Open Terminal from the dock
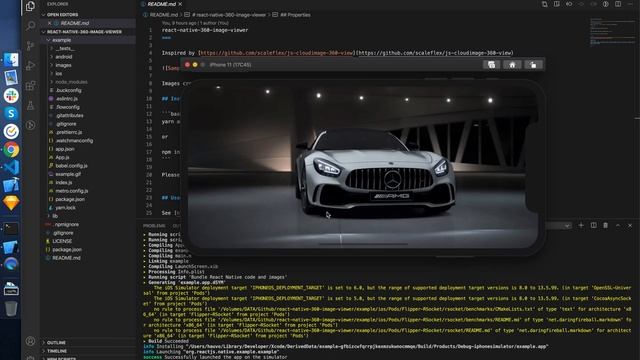 tap(11, 229)
